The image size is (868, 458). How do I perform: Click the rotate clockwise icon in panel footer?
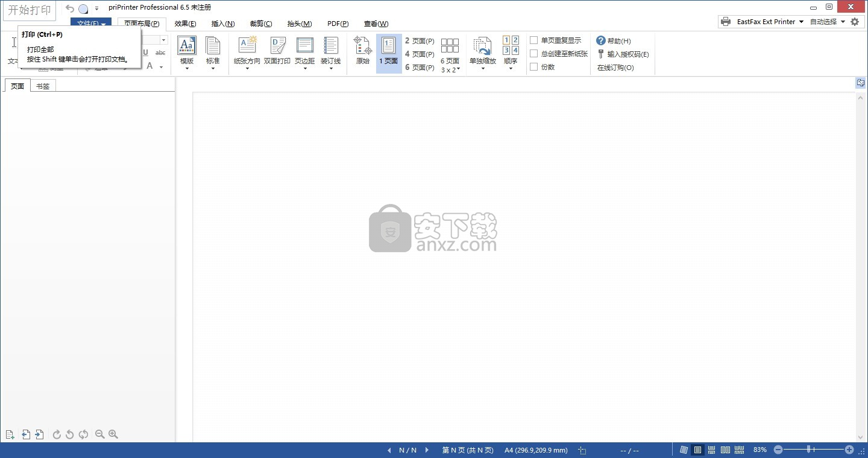(x=57, y=434)
